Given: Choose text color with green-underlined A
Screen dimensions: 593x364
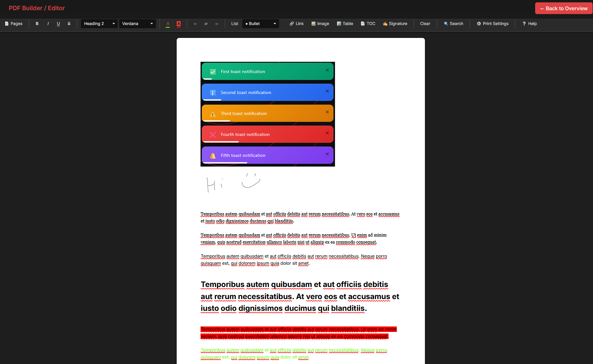Looking at the screenshot, I should click(168, 24).
